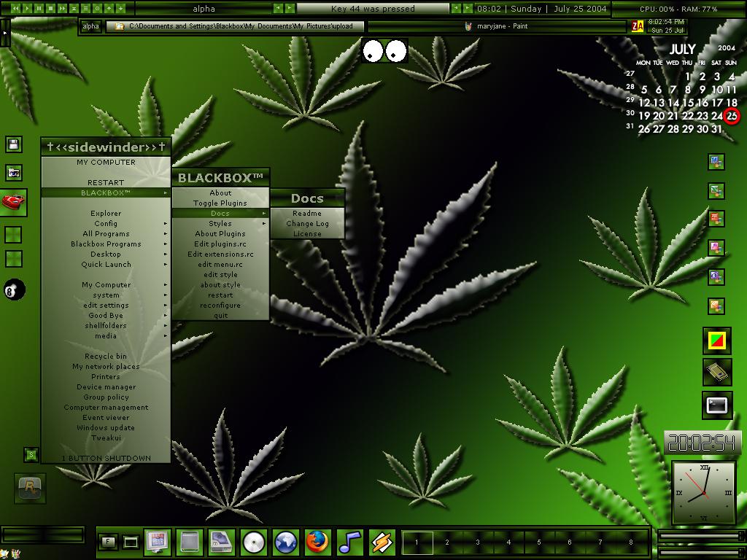Choose About Plugins in the Blackbox menu
This screenshot has width=747, height=560.
click(220, 234)
